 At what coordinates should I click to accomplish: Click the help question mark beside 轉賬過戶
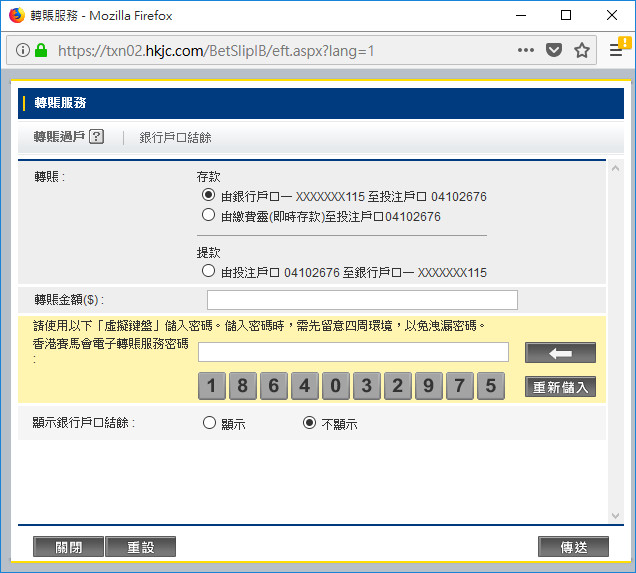(97, 137)
